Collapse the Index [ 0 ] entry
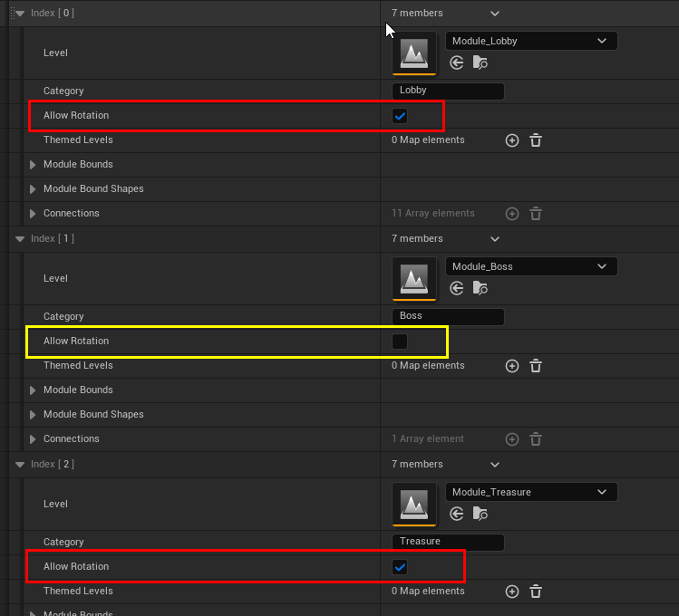The image size is (679, 616). pos(20,14)
